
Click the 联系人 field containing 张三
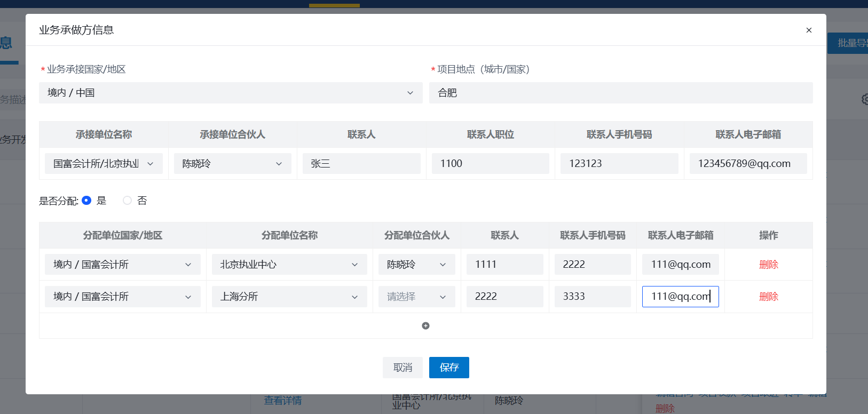tap(361, 164)
